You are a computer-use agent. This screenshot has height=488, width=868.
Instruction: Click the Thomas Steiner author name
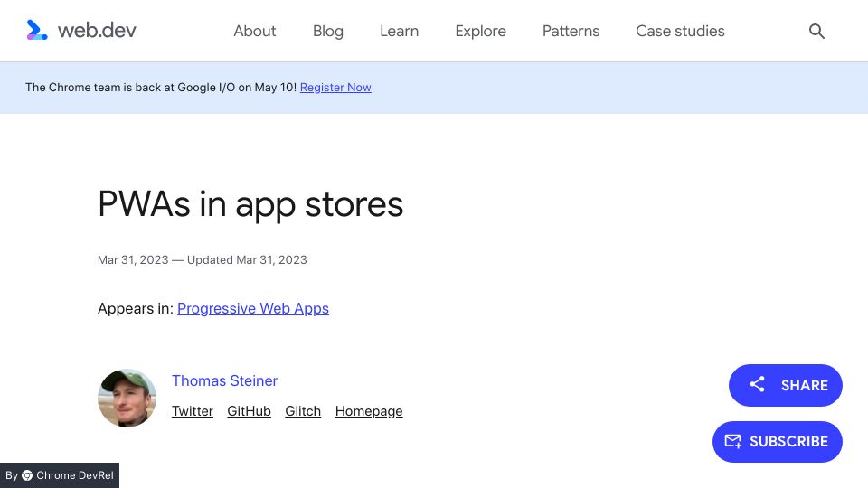tap(224, 380)
